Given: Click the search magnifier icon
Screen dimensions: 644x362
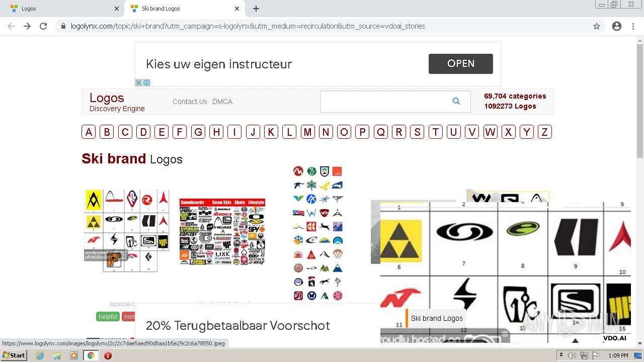Looking at the screenshot, I should click(456, 101).
